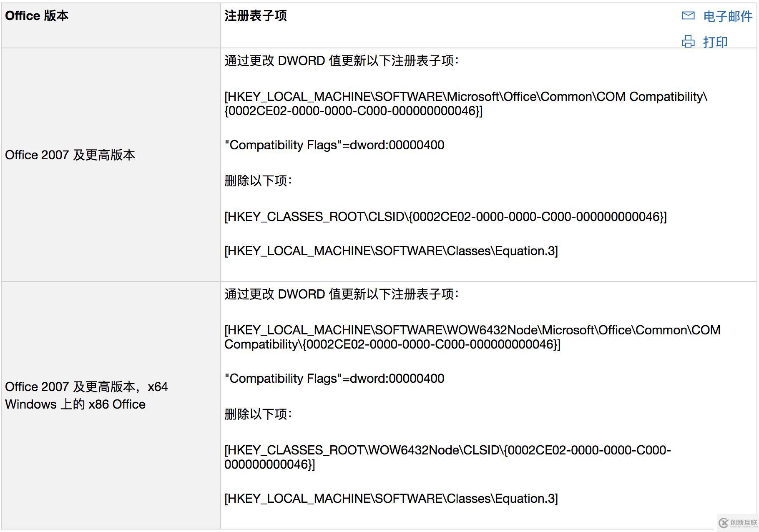The image size is (759, 532).
Task: Click the HKEY_CLASSES_ROOT\CLSID key without WOW6432Node
Action: pyautogui.click(x=445, y=217)
